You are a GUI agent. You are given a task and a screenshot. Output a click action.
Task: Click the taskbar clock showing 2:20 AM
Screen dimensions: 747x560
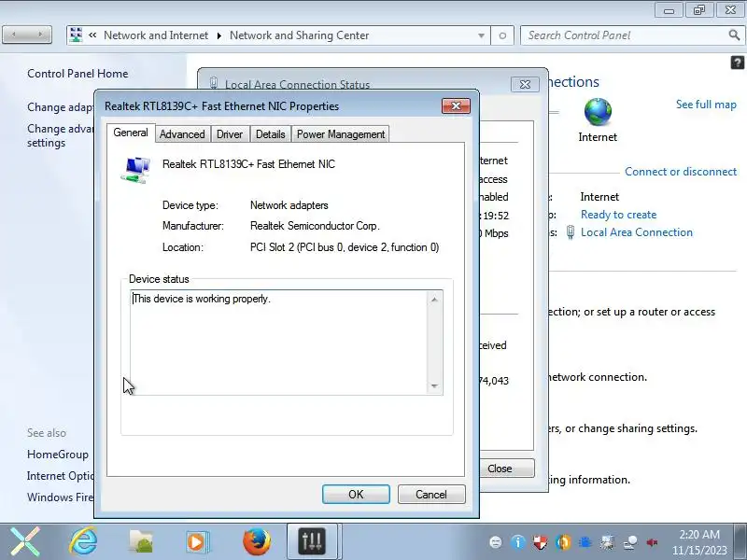(699, 542)
